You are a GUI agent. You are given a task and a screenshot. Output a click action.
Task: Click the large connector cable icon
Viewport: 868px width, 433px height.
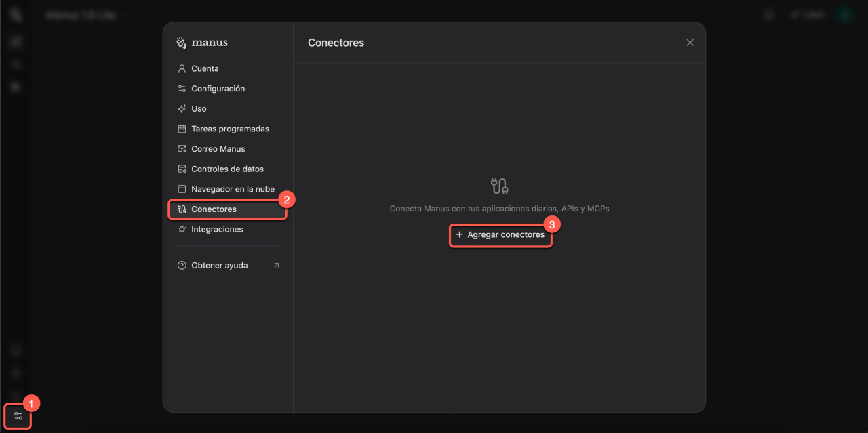click(499, 186)
